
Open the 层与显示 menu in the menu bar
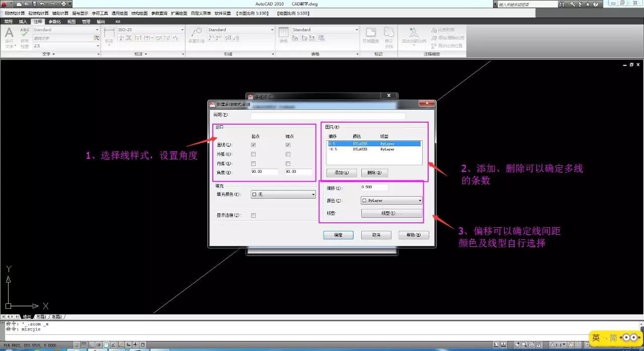(80, 13)
